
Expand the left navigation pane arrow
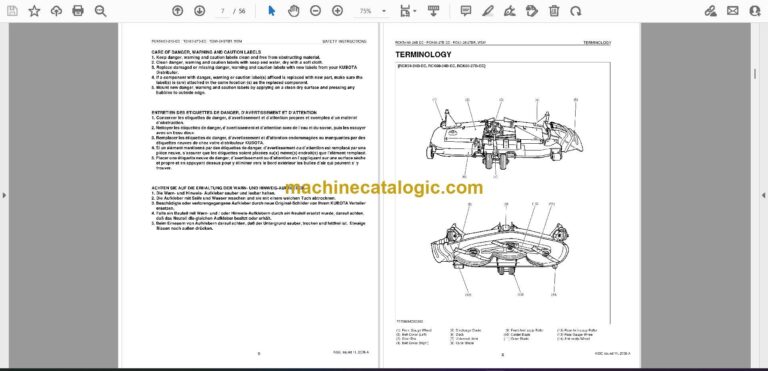click(4, 195)
